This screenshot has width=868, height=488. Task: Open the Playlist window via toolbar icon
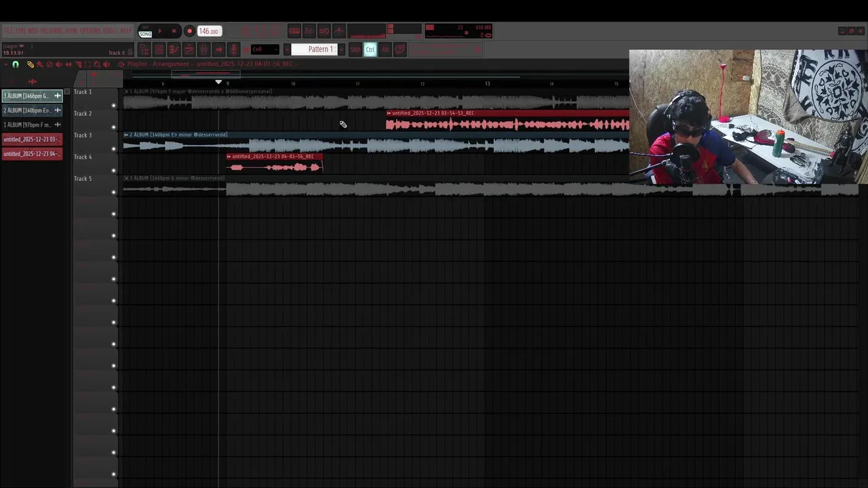(x=144, y=49)
